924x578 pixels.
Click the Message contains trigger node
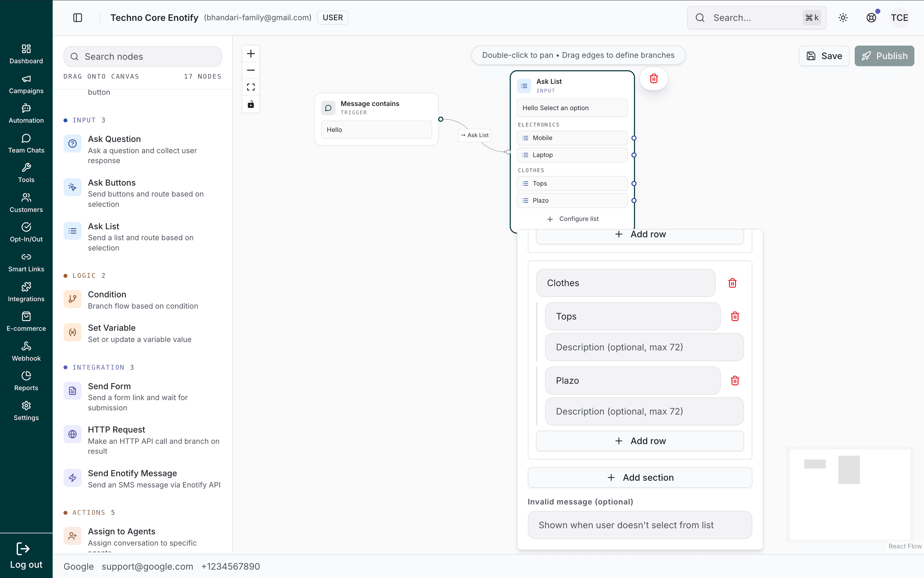[x=376, y=119]
